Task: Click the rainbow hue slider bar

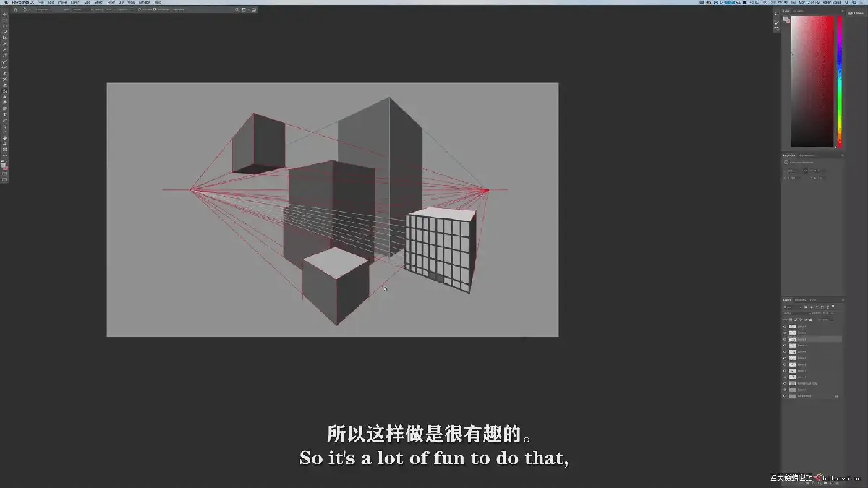Action: [x=840, y=82]
